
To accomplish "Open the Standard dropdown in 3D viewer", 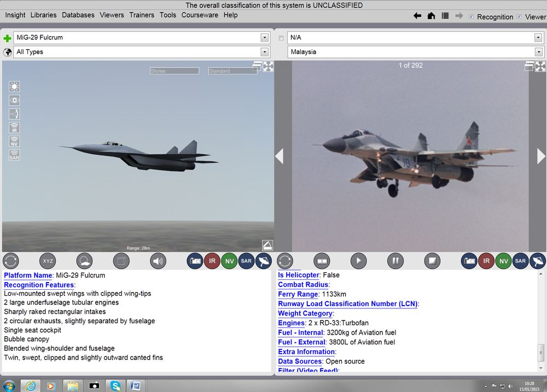I will tap(232, 71).
